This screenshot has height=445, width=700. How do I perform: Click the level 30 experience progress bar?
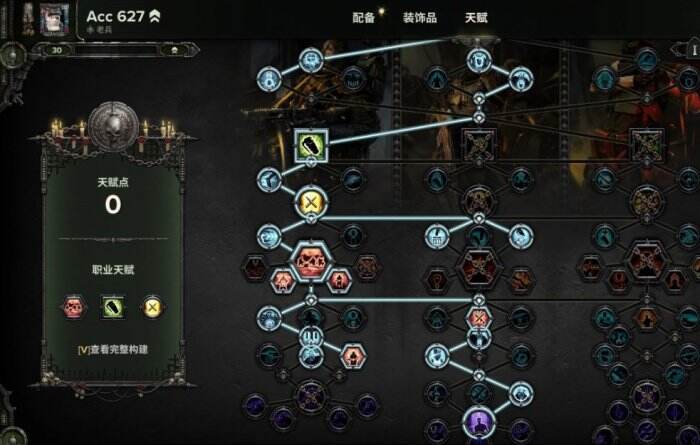tap(115, 50)
